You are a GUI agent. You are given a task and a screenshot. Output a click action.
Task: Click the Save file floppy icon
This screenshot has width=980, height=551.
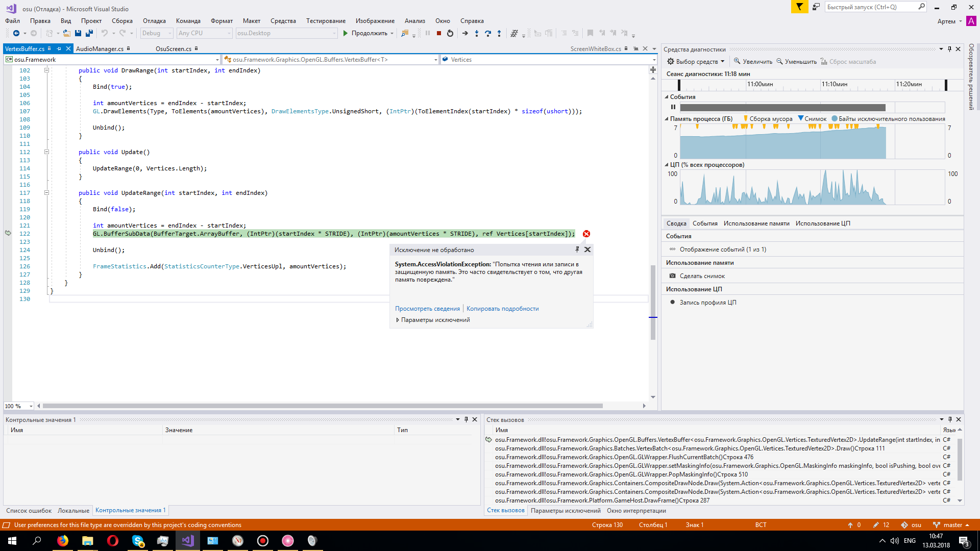coord(78,33)
